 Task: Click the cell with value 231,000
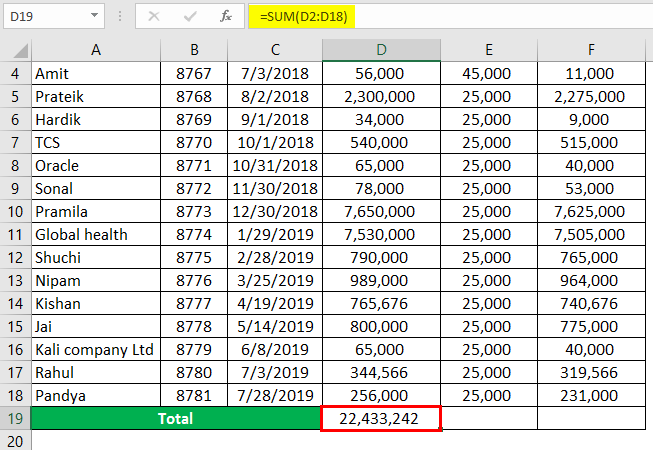[591, 395]
